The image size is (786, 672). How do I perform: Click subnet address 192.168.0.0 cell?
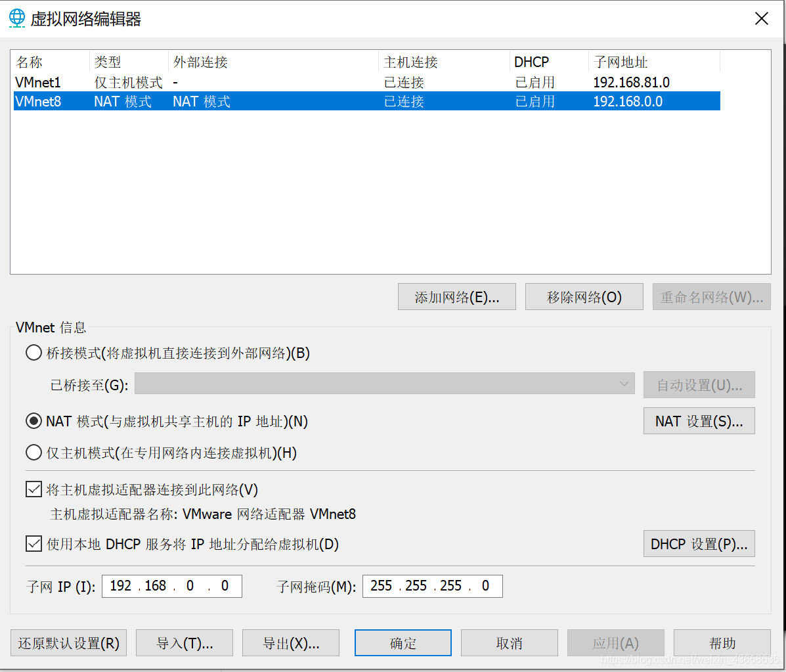[628, 101]
